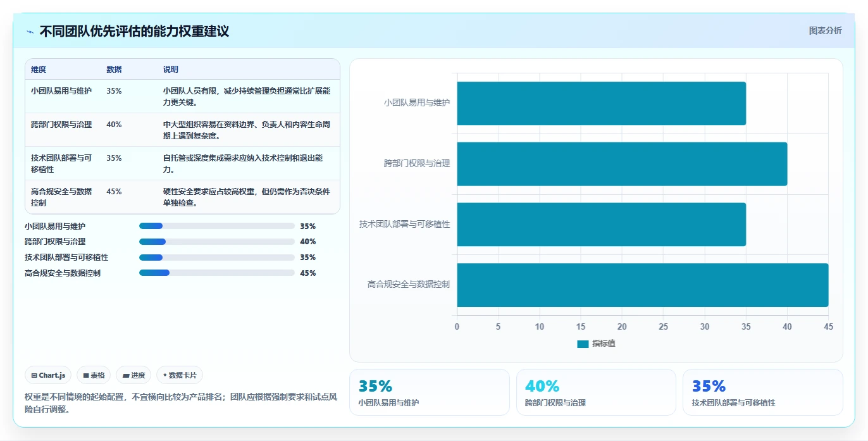The image size is (868, 441).
Task: Click the title 不同团队优先评估的能力权重建议
Action: [134, 31]
